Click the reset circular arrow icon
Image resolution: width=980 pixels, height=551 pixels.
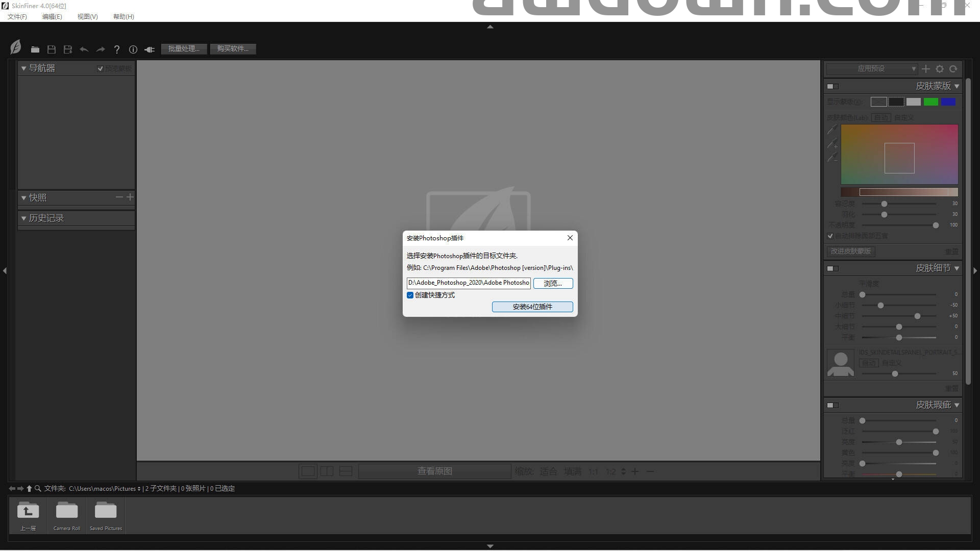point(953,69)
